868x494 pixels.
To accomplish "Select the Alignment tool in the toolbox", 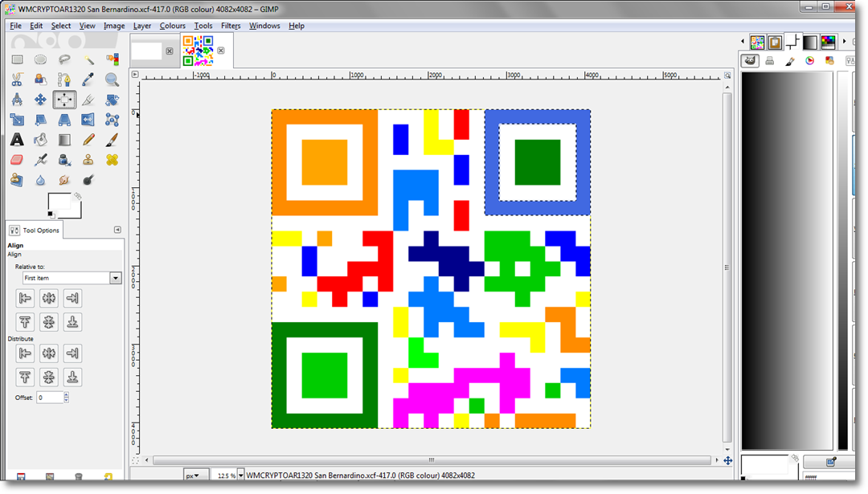I will 64,100.
